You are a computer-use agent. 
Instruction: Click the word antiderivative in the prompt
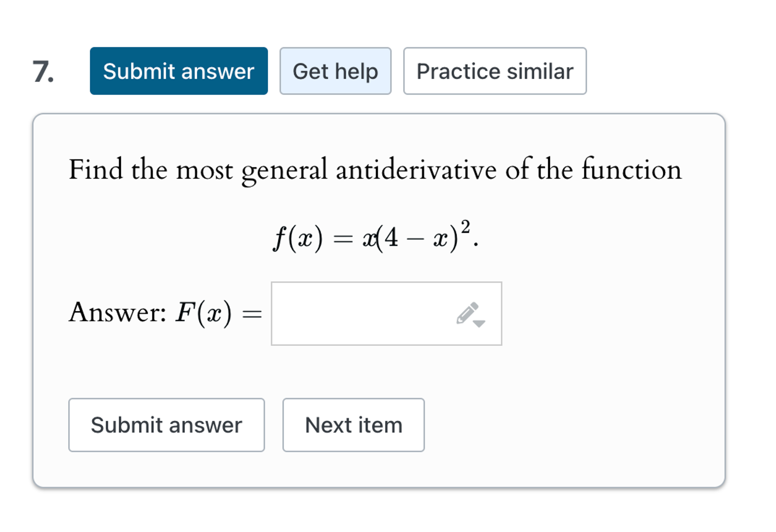pyautogui.click(x=416, y=169)
